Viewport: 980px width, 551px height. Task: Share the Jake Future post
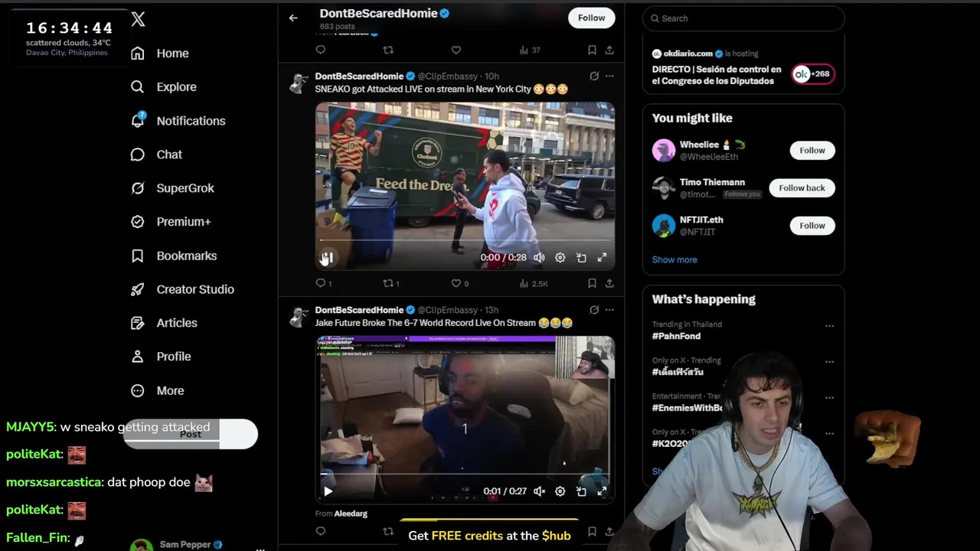click(x=609, y=531)
